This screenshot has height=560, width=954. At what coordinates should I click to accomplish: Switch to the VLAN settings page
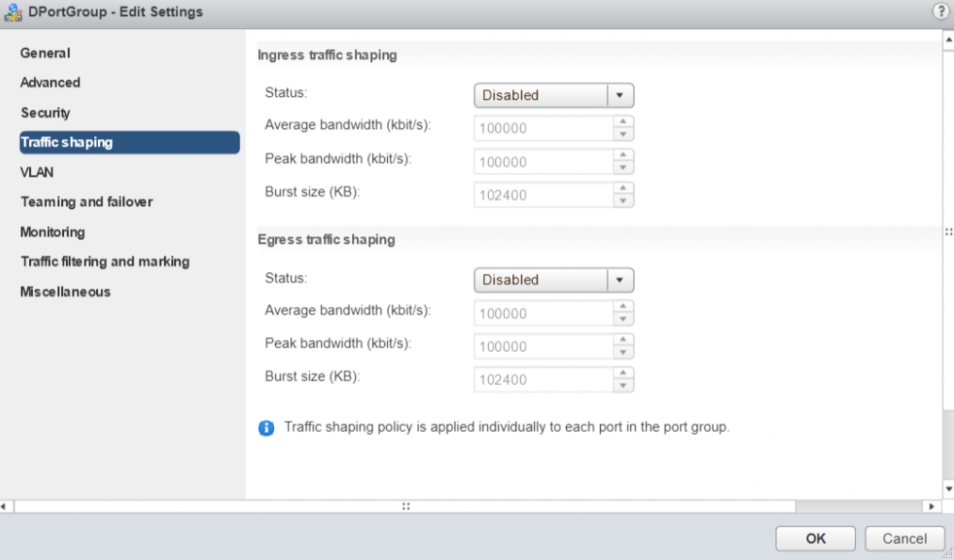click(x=37, y=172)
